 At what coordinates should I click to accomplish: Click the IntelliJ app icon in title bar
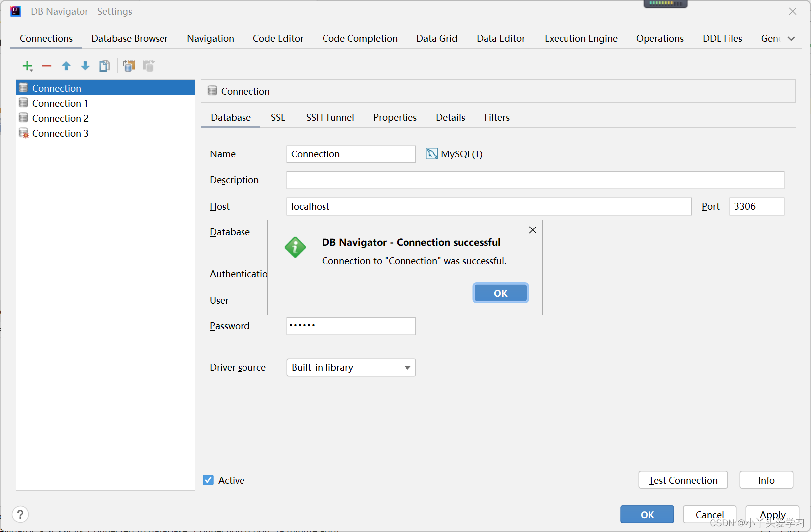[16, 11]
